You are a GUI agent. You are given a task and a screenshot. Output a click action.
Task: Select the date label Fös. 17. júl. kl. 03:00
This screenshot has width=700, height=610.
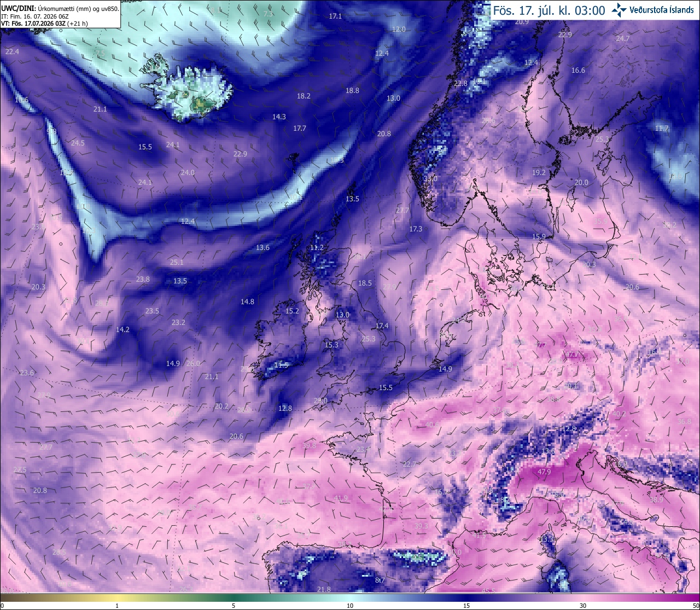click(549, 10)
